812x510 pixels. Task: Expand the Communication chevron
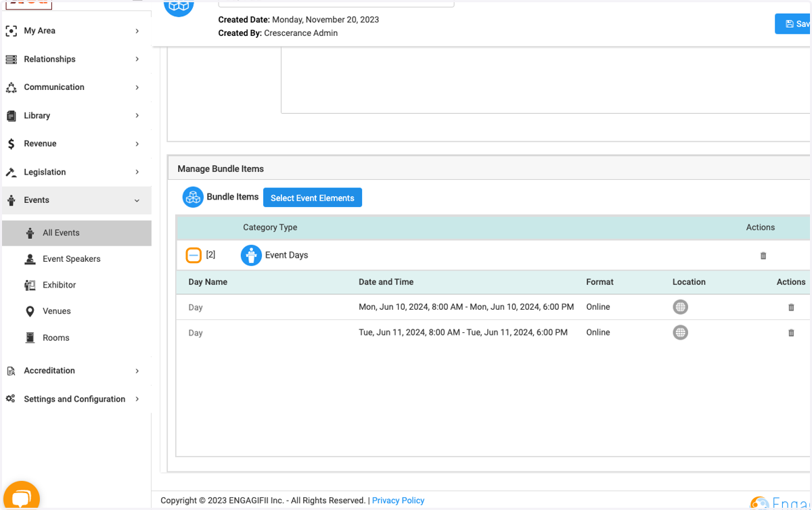[137, 87]
